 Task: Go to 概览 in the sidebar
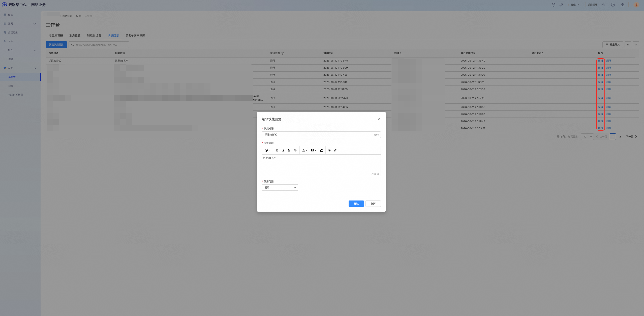click(20, 15)
